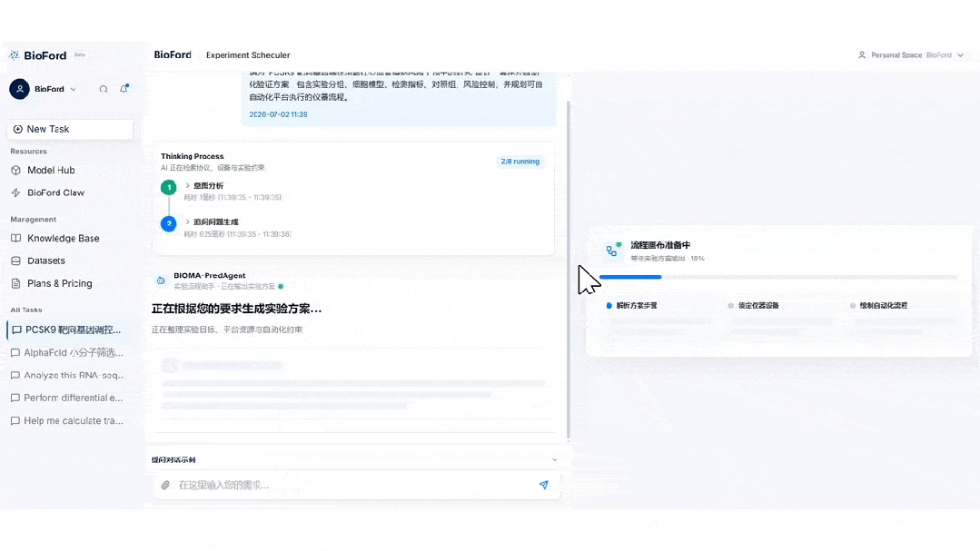This screenshot has height=551, width=980.
Task: Click the New Task plus icon
Action: (17, 129)
